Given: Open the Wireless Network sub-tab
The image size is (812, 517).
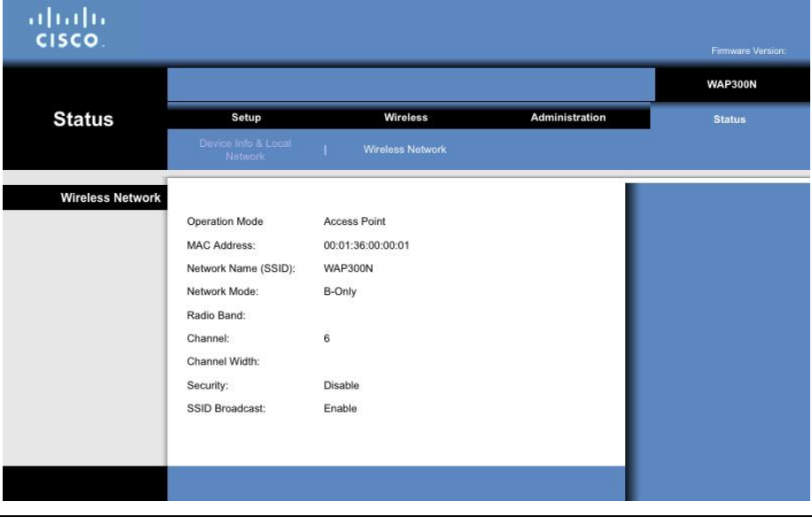Looking at the screenshot, I should [x=405, y=150].
